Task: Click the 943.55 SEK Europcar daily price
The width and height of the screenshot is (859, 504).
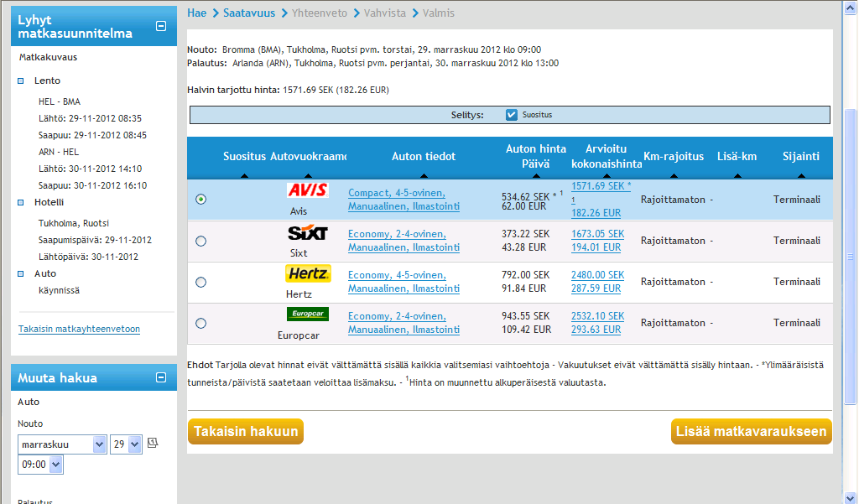Action: pos(525,316)
